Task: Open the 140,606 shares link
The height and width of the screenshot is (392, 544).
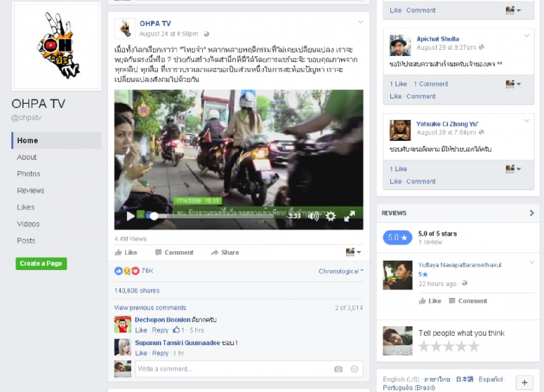Action: (x=137, y=290)
